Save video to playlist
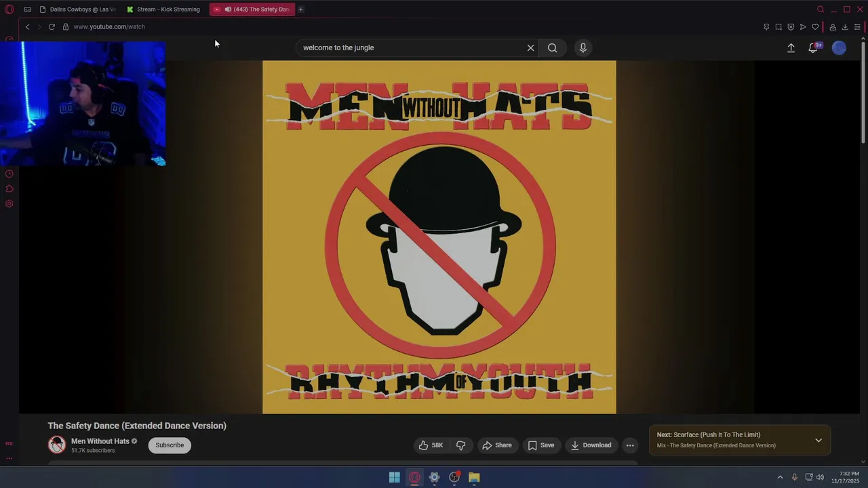868x488 pixels. coord(540,445)
